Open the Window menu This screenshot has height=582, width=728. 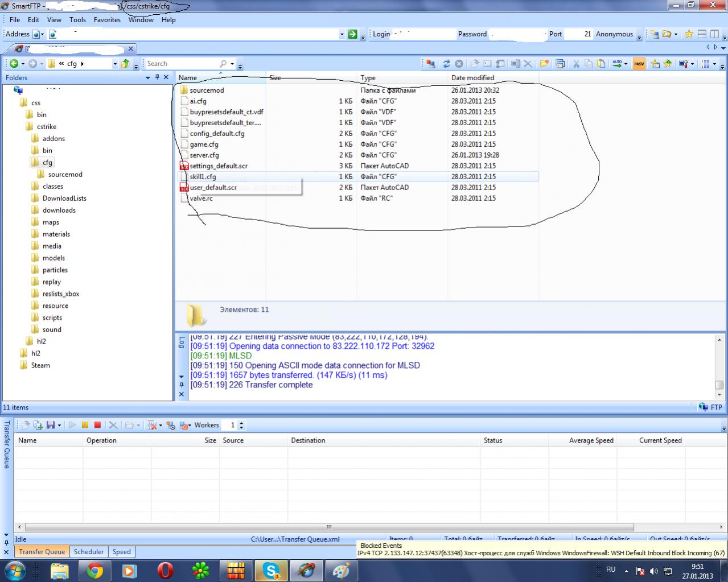(141, 20)
